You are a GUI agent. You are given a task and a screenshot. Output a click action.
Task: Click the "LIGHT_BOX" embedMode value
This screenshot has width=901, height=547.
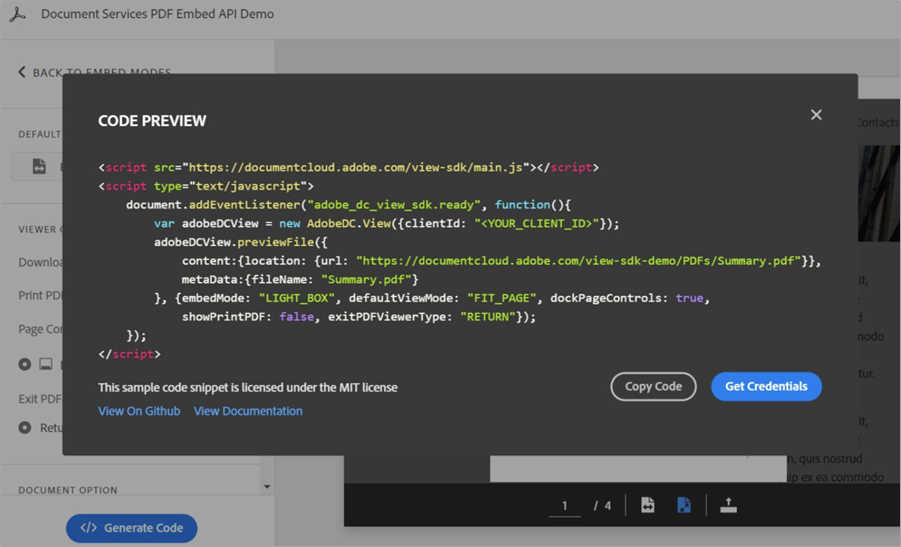[296, 298]
